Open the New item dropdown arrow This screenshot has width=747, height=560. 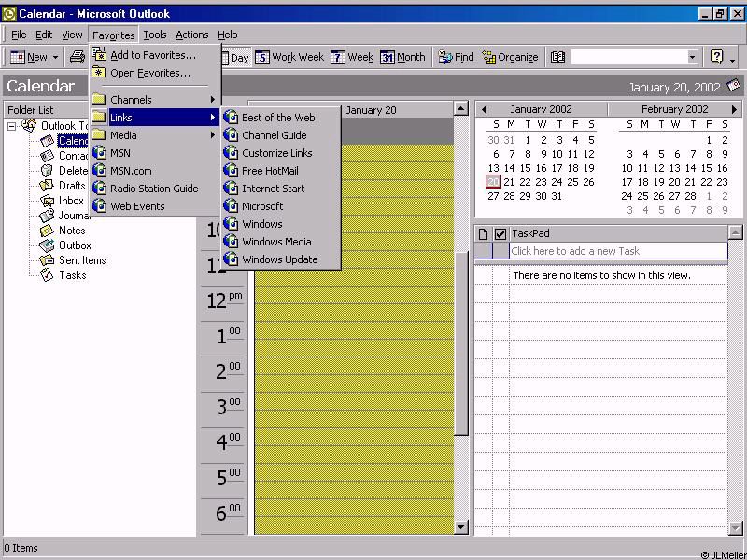(56, 58)
